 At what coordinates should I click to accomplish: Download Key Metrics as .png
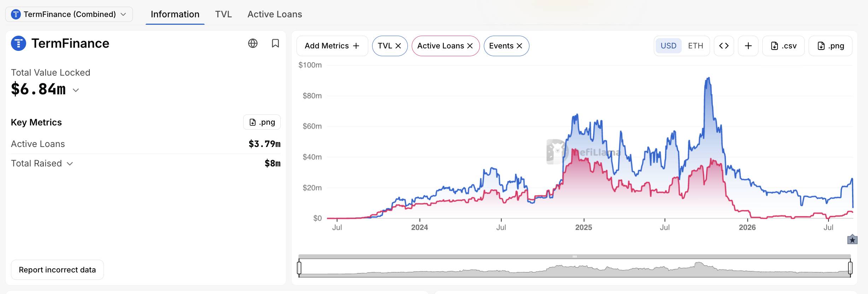coord(262,122)
